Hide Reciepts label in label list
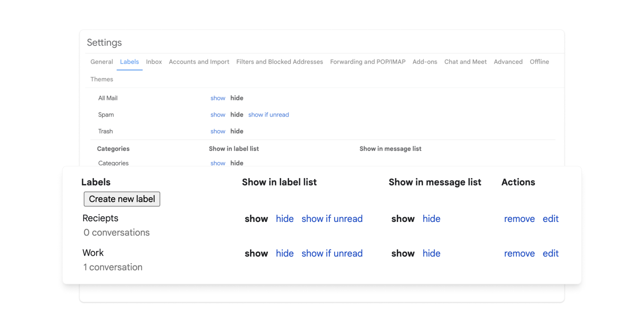The image size is (644, 329). click(x=284, y=219)
